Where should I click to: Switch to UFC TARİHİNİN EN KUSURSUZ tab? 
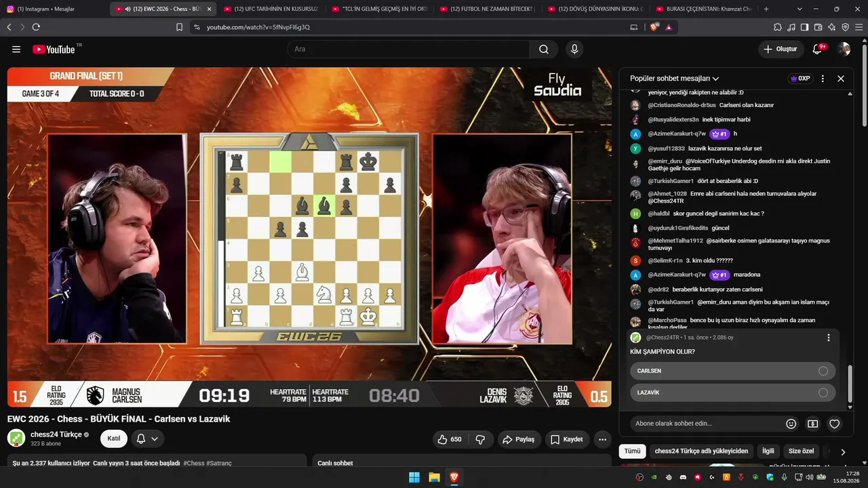tap(271, 9)
